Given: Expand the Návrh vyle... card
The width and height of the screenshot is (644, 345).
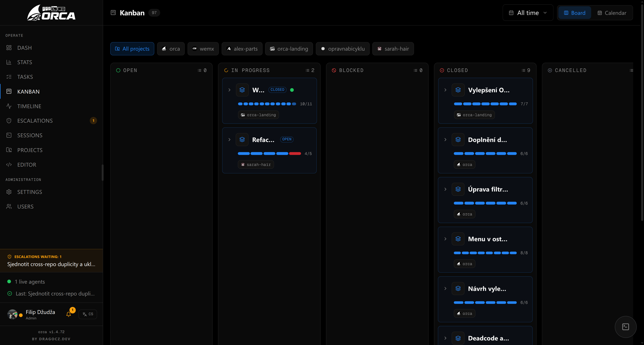Looking at the screenshot, I should [445, 289].
